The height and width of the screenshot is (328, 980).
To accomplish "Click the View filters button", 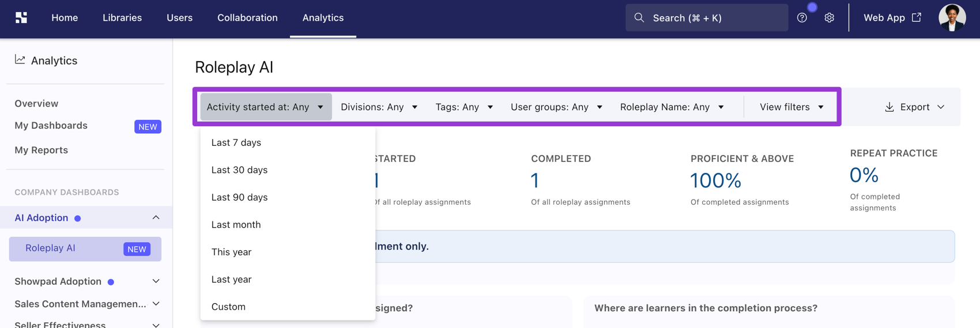I will pyautogui.click(x=791, y=107).
